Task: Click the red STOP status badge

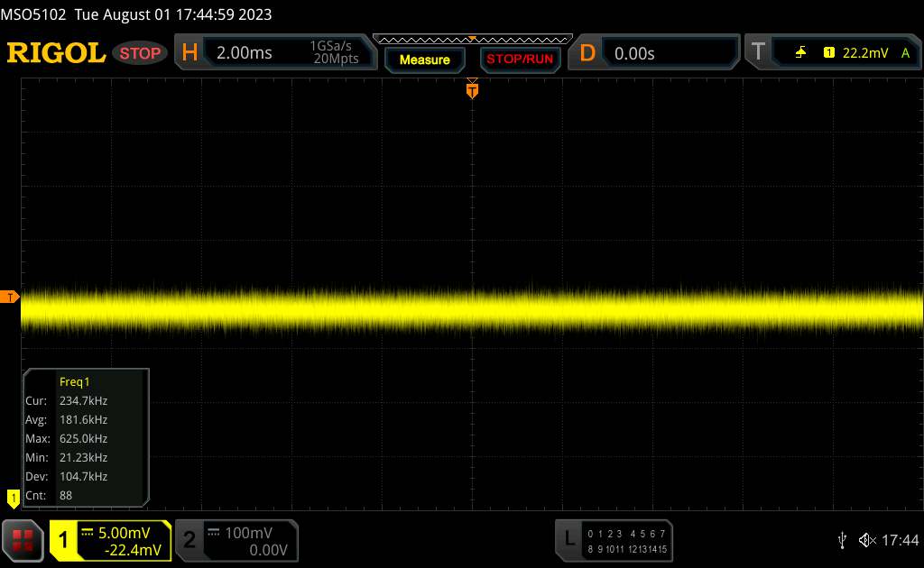Action: 140,53
